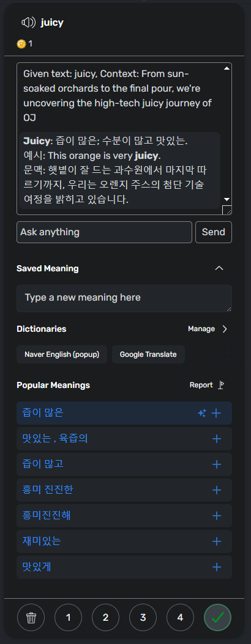Set word status level 3
Viewport: 251px width, 644px height.
(143, 617)
